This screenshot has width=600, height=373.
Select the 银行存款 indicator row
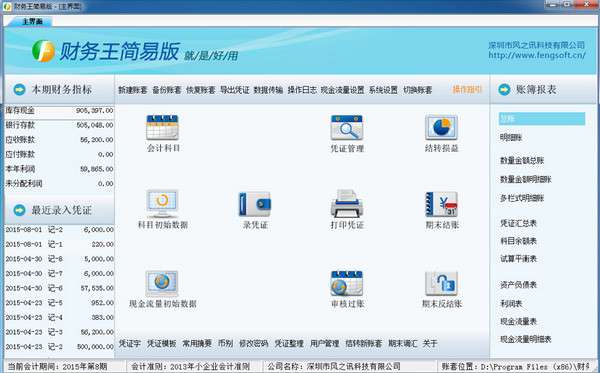(x=59, y=125)
